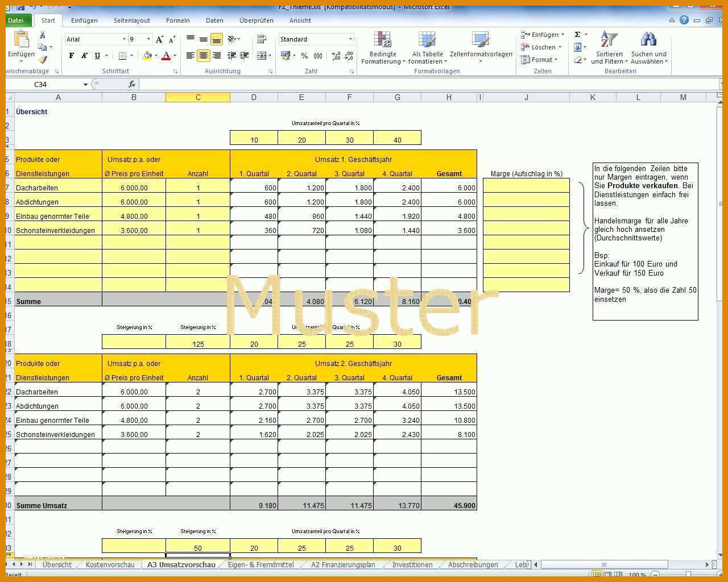Click Einfügen in the Zellen group

[x=542, y=35]
